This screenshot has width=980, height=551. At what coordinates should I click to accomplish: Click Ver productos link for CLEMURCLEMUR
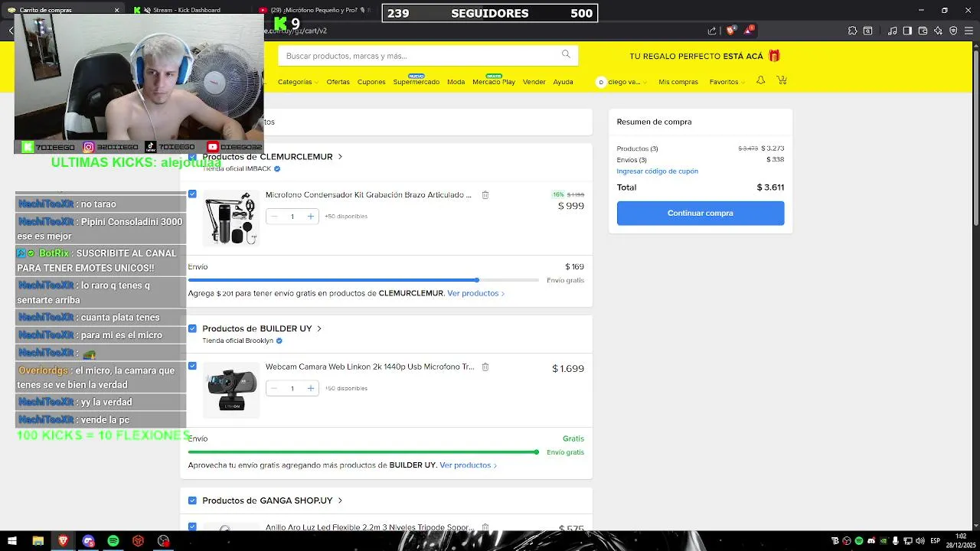pyautogui.click(x=475, y=293)
